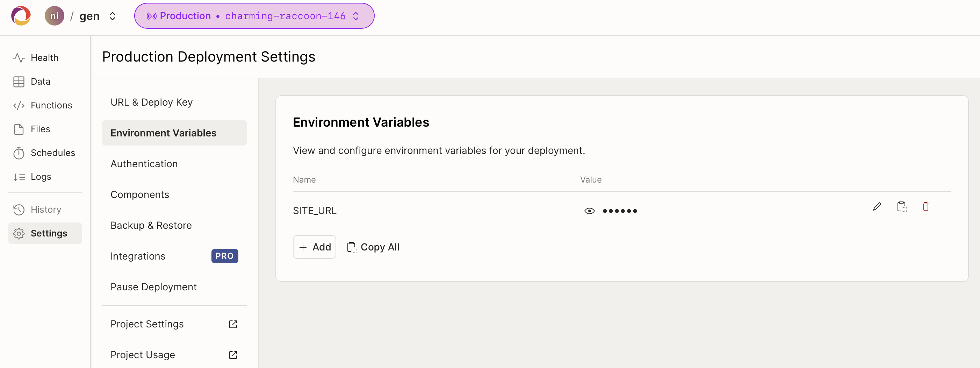Reveal the hidden SITE_URL value
980x368 pixels.
point(589,211)
